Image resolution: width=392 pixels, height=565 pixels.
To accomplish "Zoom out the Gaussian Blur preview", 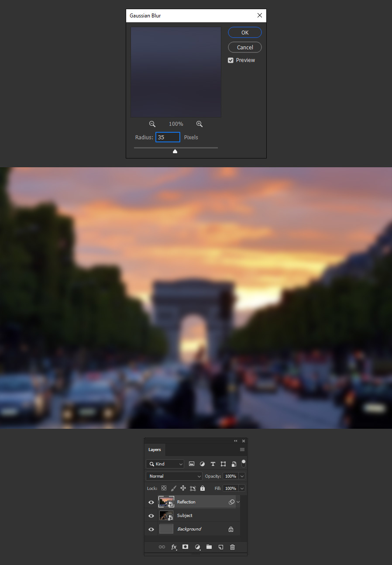I will pos(152,124).
